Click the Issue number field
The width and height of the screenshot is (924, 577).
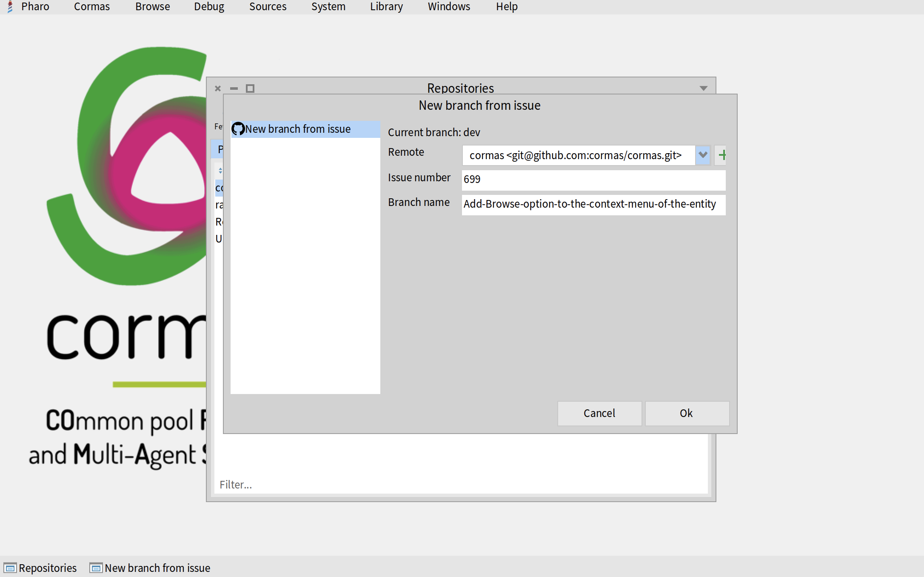pyautogui.click(x=593, y=180)
